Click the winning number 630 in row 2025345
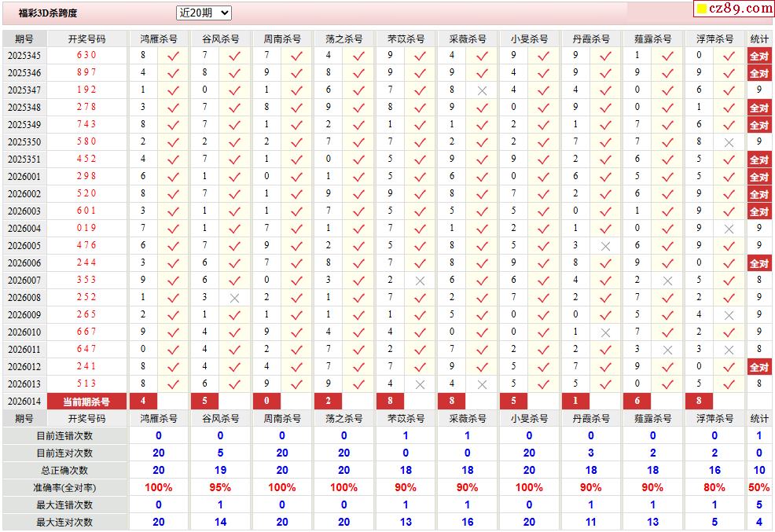775x532 pixels. click(86, 56)
